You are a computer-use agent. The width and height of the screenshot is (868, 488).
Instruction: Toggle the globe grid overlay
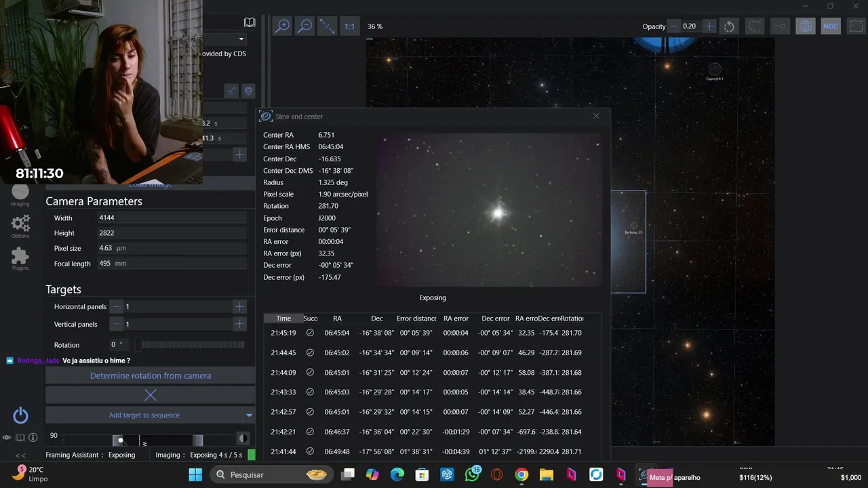806,26
